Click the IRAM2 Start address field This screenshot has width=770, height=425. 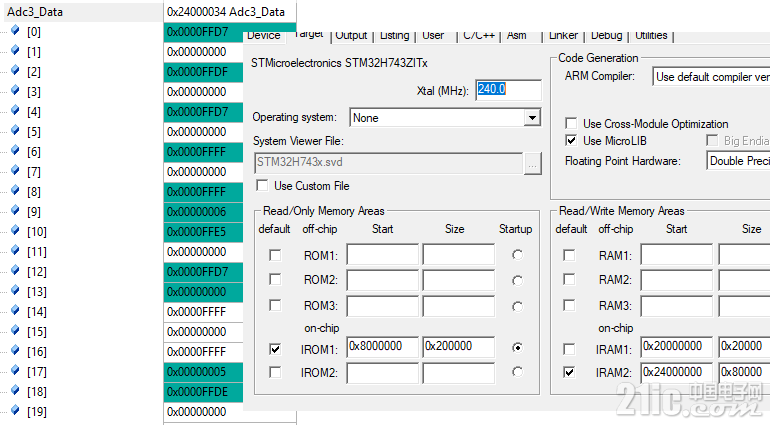pyautogui.click(x=677, y=372)
